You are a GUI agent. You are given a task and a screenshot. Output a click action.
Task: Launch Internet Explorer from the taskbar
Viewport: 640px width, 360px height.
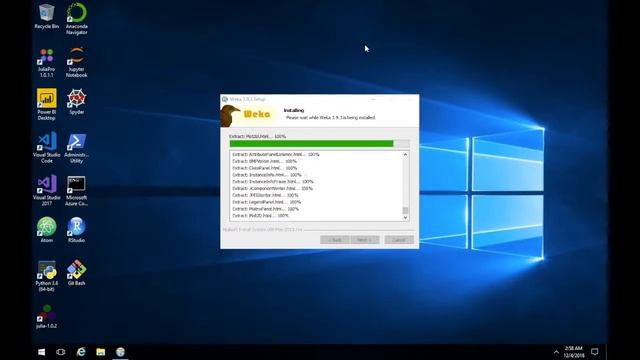click(81, 352)
